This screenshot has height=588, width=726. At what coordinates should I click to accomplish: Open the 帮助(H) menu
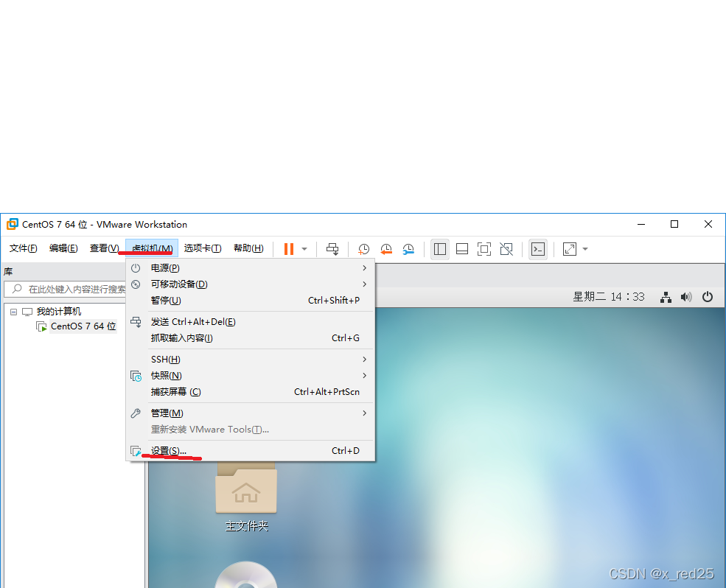pyautogui.click(x=248, y=248)
